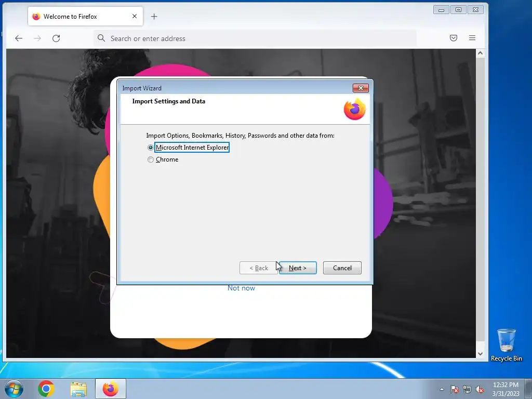Click the scrollbar up arrow
Viewport: 532px width, 399px height.
pyautogui.click(x=480, y=53)
